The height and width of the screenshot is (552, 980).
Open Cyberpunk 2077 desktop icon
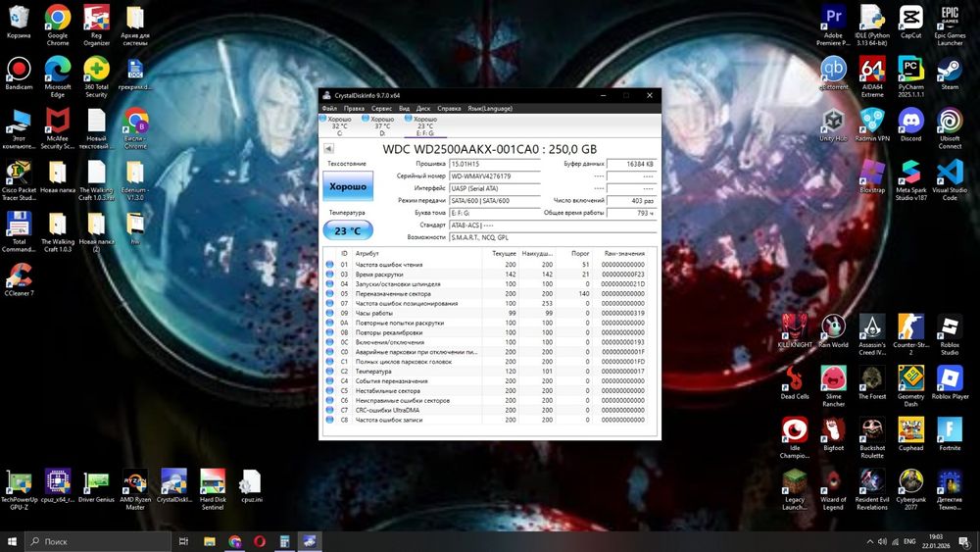pyautogui.click(x=910, y=489)
